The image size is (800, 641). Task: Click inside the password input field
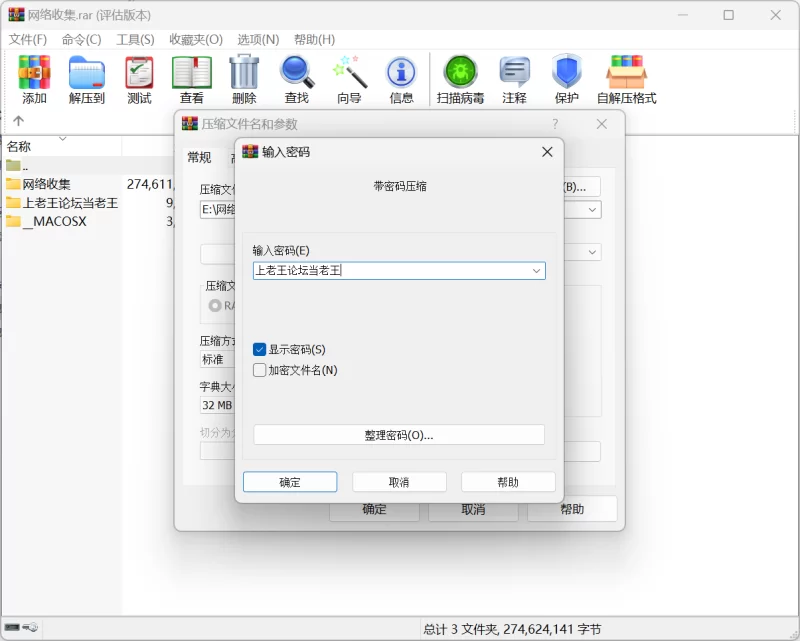tap(390, 271)
